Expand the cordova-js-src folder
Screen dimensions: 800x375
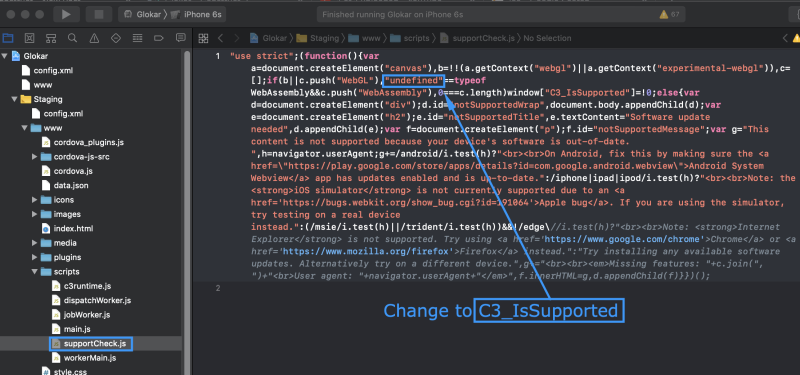point(34,157)
